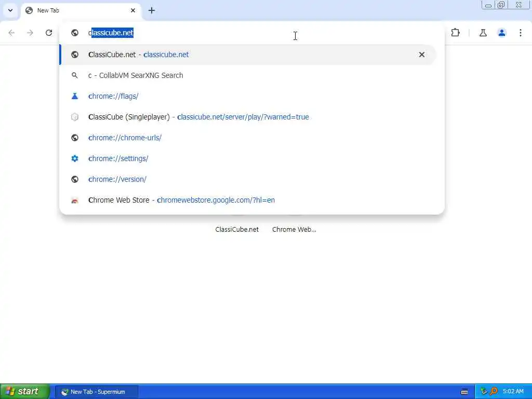Select the chrome://settings/ suggestion
This screenshot has height=399, width=532.
(x=248, y=158)
